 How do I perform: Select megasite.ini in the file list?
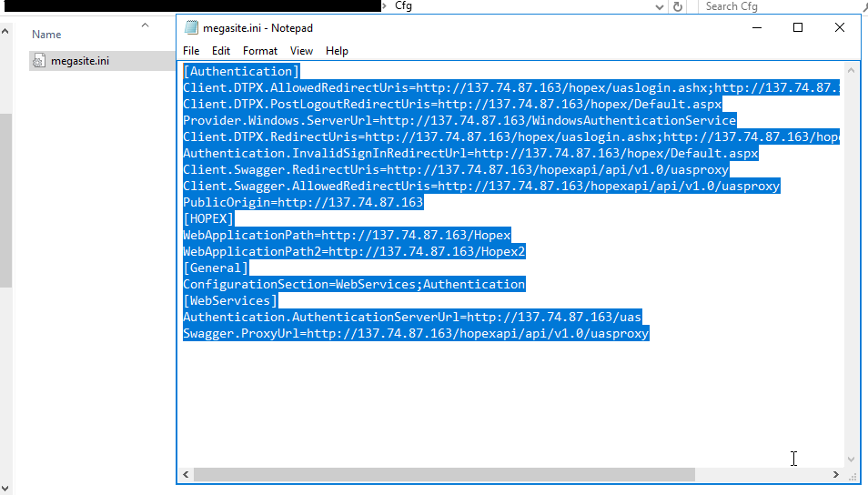coord(81,61)
